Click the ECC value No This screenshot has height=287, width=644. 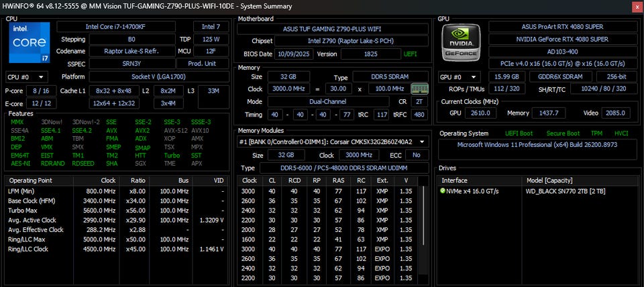(417, 155)
